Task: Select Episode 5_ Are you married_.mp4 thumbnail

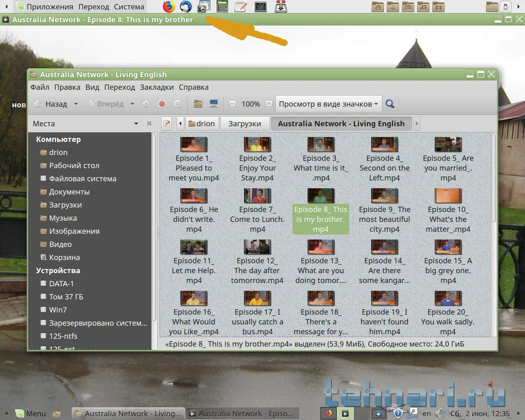Action: click(448, 144)
